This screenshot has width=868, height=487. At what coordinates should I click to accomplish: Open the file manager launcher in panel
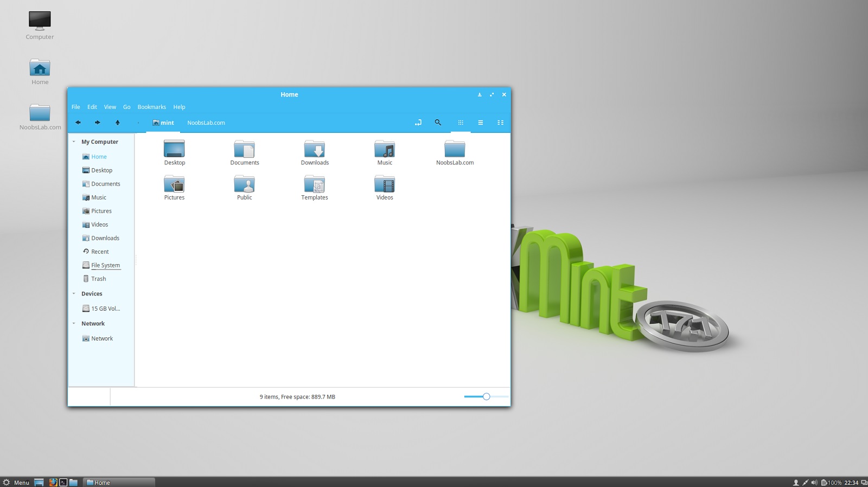(73, 482)
